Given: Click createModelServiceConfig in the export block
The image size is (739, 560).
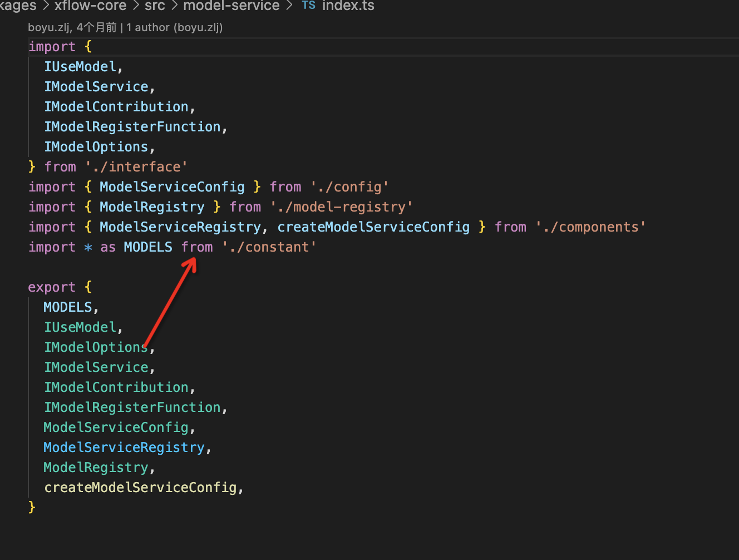Looking at the screenshot, I should 140,488.
